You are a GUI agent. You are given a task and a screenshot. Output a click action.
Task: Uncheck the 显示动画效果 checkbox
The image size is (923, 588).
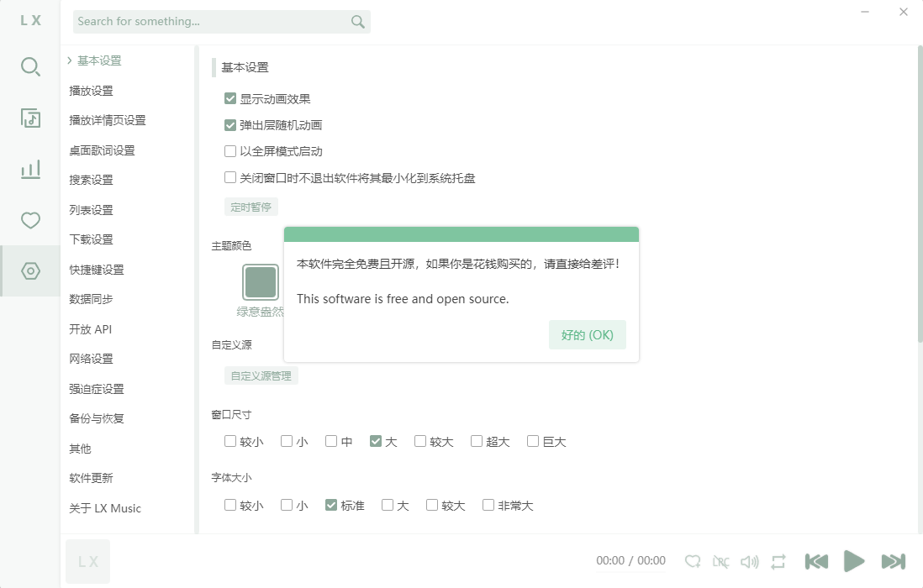[230, 99]
